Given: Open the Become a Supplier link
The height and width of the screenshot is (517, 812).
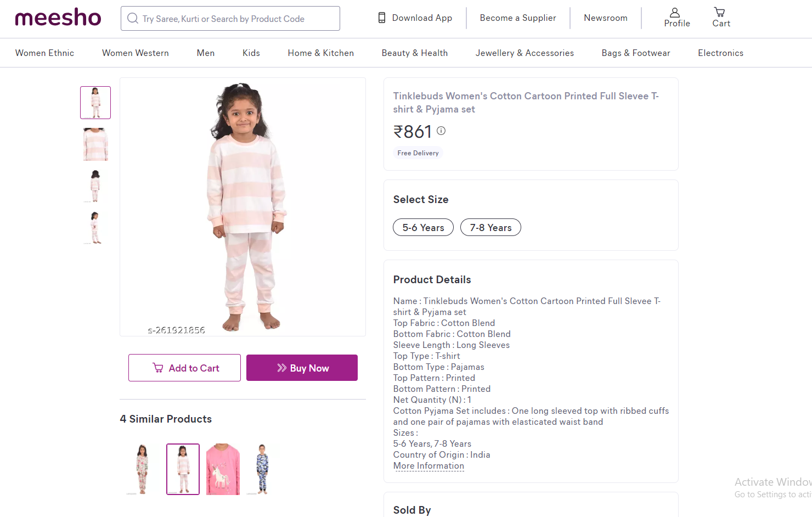Looking at the screenshot, I should (x=517, y=18).
